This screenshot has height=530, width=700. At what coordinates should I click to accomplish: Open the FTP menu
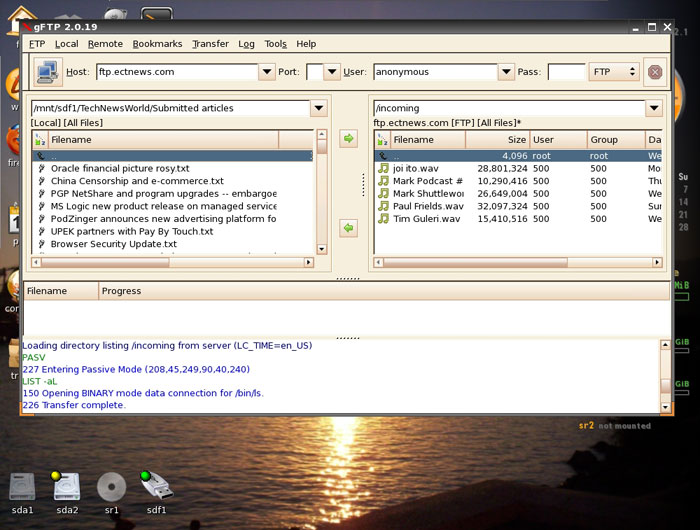pos(37,44)
